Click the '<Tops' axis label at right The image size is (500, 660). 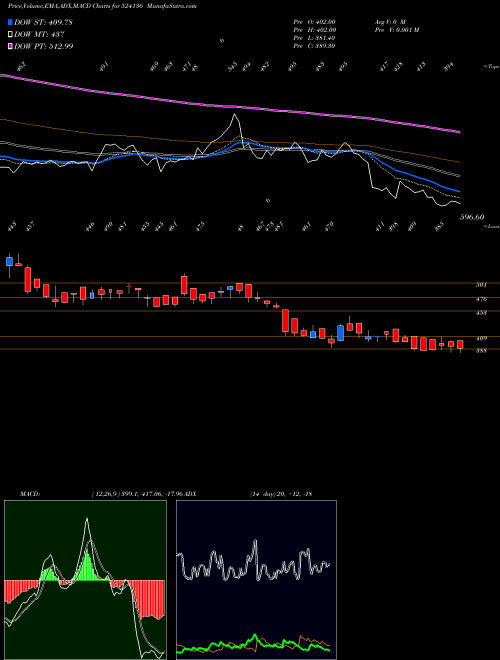[491, 67]
